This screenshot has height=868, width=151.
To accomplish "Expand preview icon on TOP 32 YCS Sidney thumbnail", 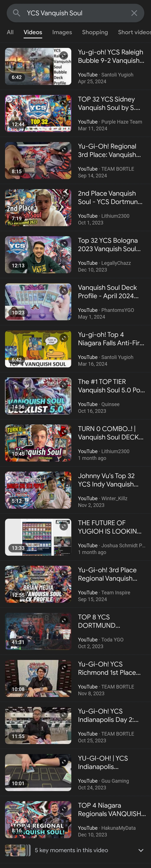I will pos(64,102).
